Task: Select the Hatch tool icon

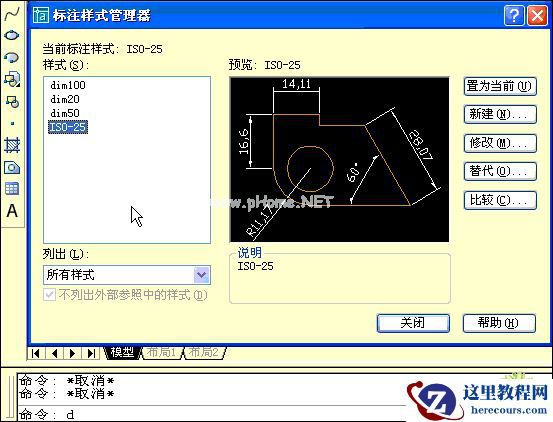Action: [12, 145]
